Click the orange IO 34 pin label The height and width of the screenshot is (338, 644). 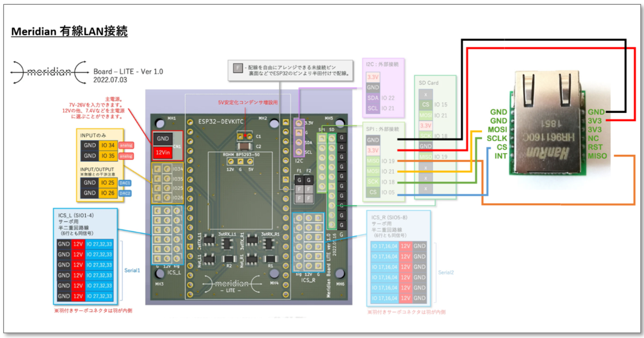pos(108,145)
